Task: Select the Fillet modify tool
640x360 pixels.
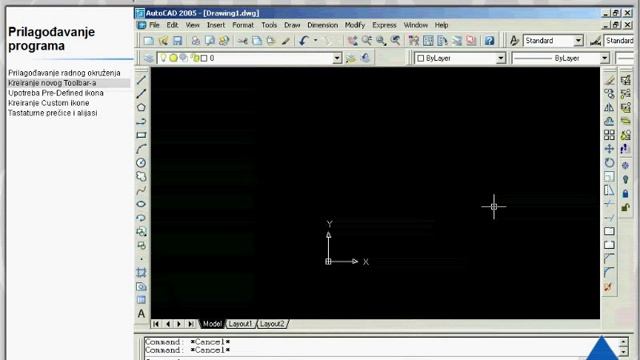Action: (609, 273)
